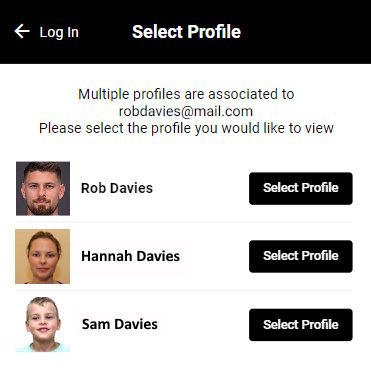Go back via the Log In label
The width and height of the screenshot is (371, 389).
tap(59, 32)
